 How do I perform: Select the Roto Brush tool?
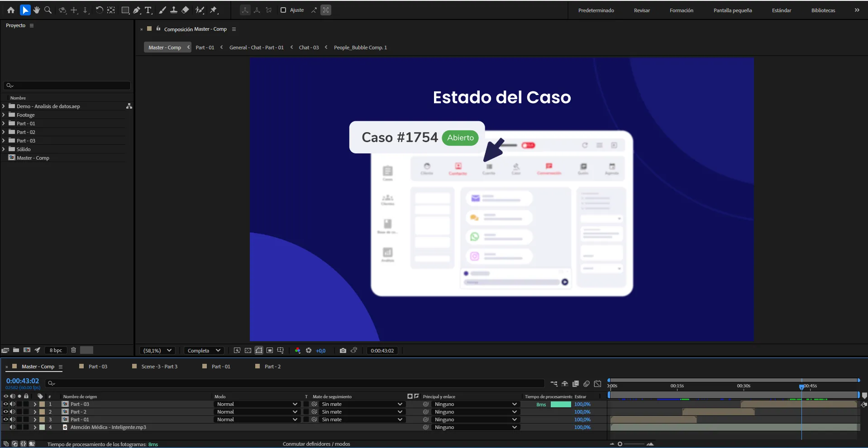200,10
